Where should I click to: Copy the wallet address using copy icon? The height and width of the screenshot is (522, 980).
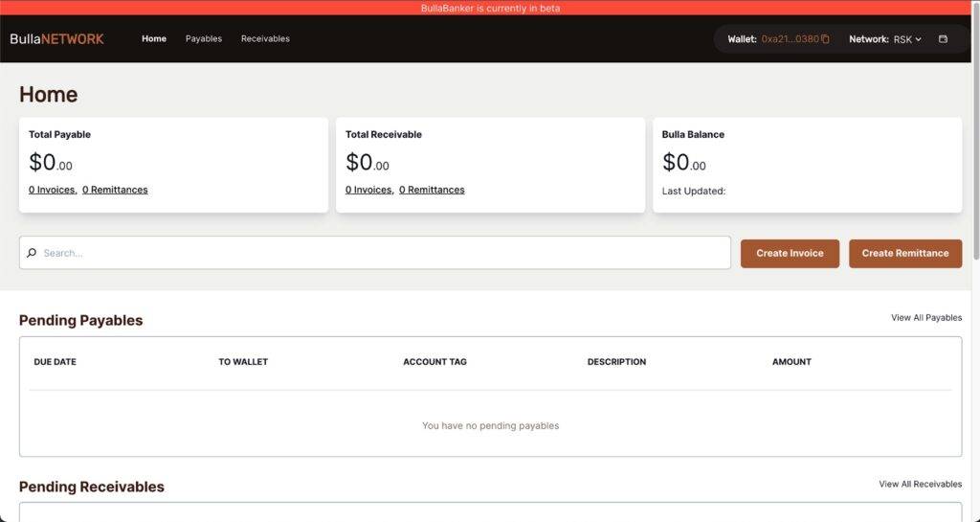[825, 39]
